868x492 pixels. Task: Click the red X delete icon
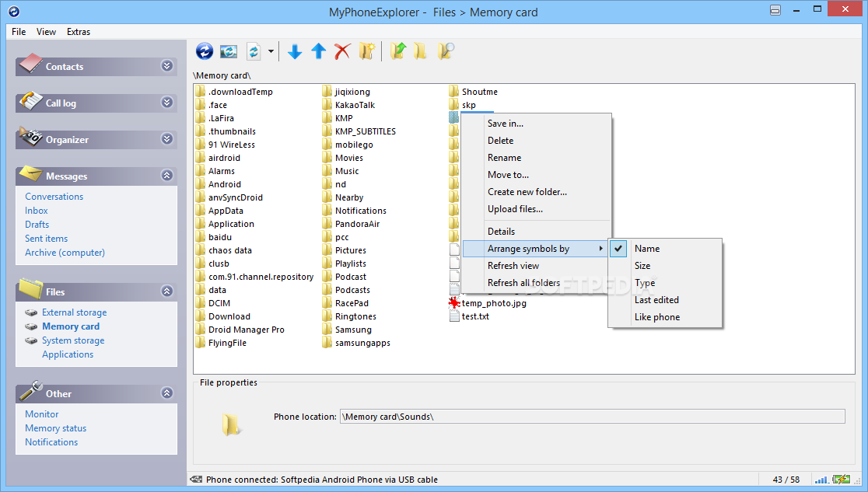tap(342, 51)
